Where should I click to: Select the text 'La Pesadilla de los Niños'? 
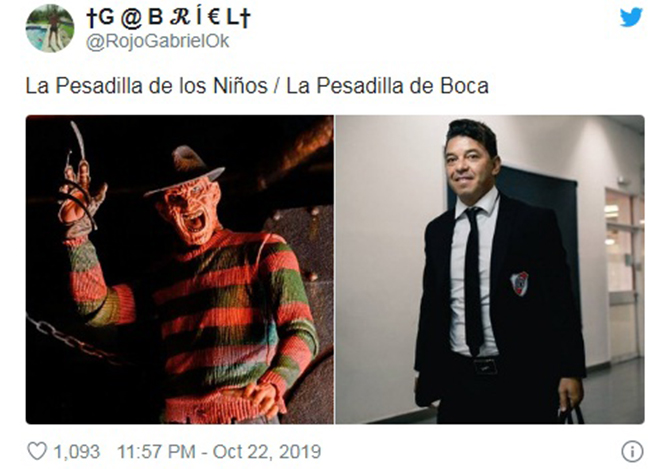[x=146, y=86]
